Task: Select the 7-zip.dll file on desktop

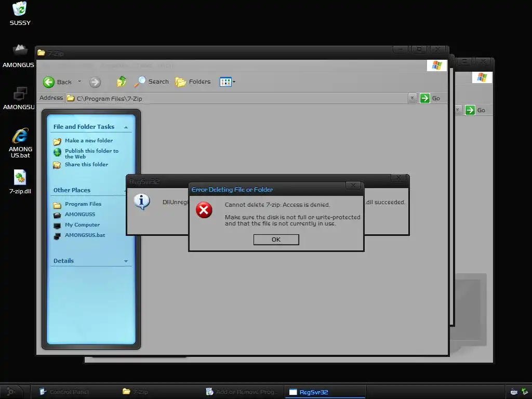Action: tap(20, 182)
